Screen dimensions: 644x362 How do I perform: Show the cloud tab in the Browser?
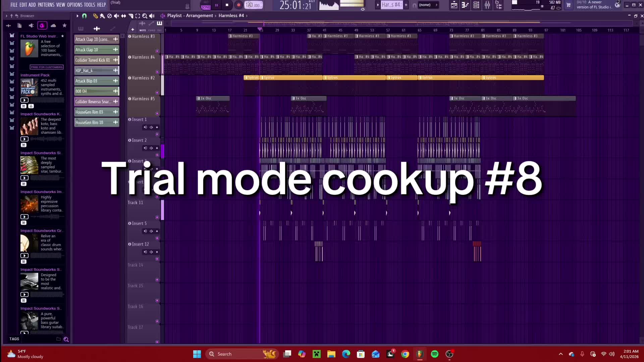53,25
